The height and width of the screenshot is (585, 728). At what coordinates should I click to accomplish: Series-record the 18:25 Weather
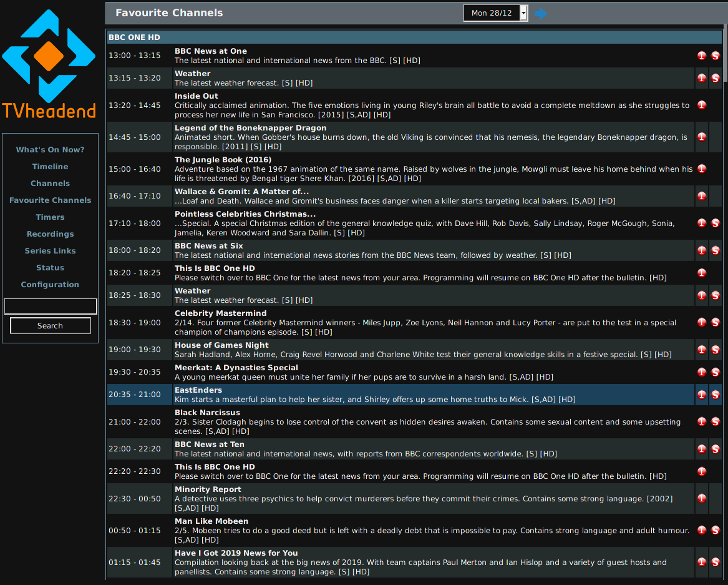(716, 295)
